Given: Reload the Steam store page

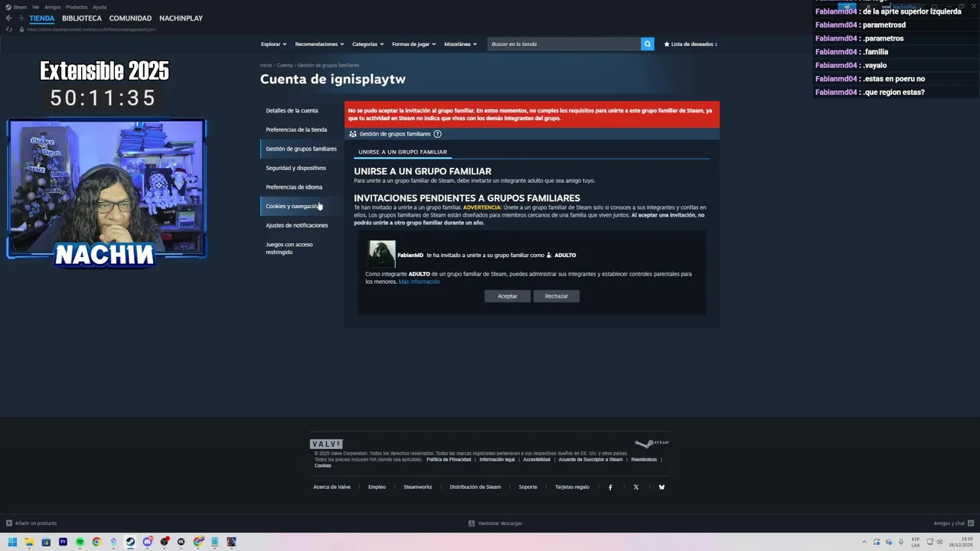Looking at the screenshot, I should [x=9, y=29].
